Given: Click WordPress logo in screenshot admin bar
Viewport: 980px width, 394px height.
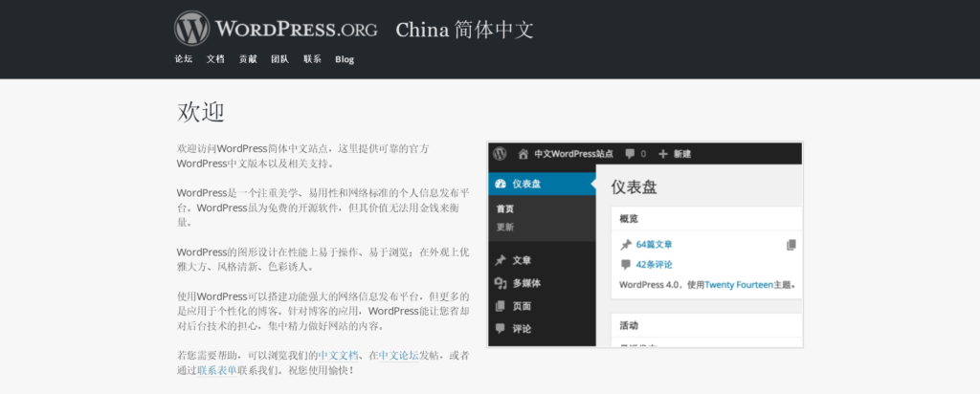Looking at the screenshot, I should (x=500, y=154).
